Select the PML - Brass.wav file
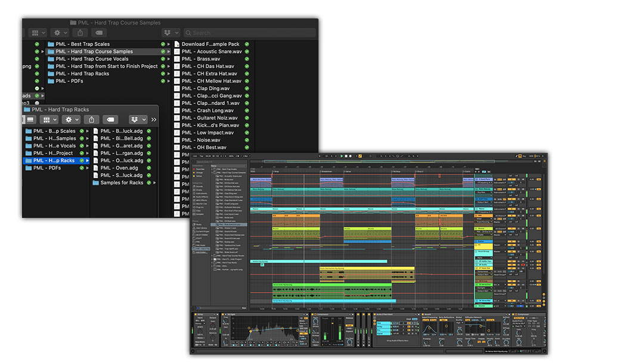The image size is (644, 363). click(x=201, y=59)
